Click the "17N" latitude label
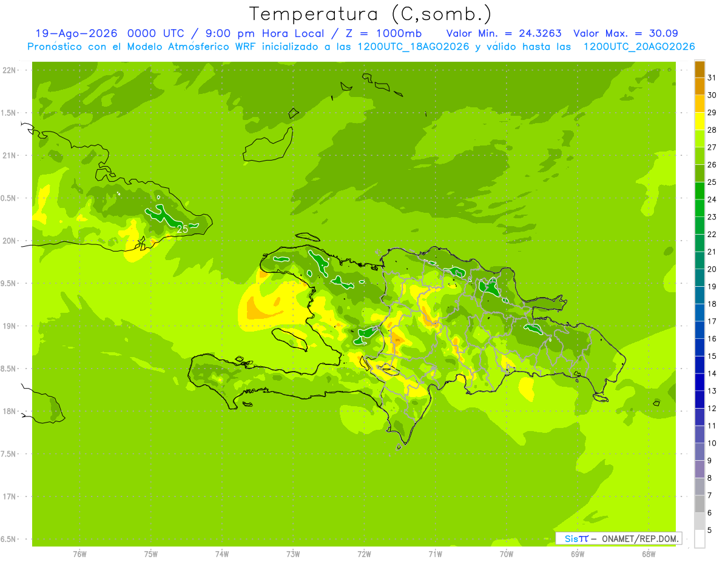The image size is (728, 562). (9, 497)
